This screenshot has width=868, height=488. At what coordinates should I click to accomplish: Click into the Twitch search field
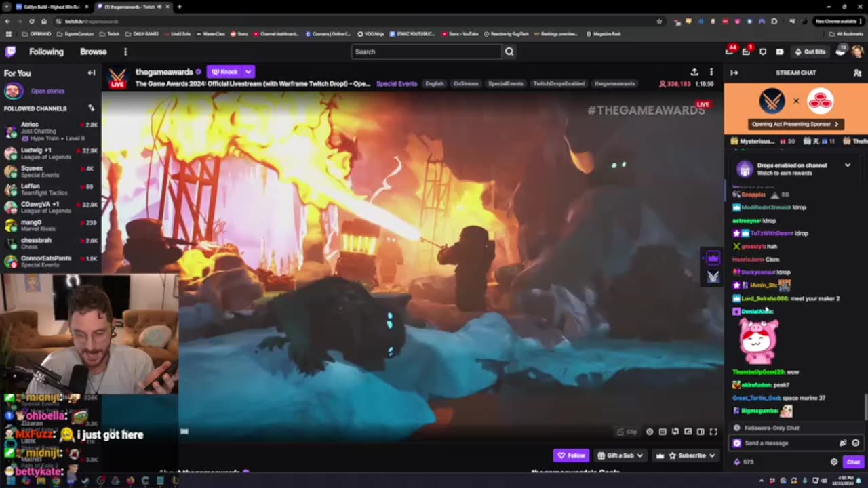click(x=427, y=52)
